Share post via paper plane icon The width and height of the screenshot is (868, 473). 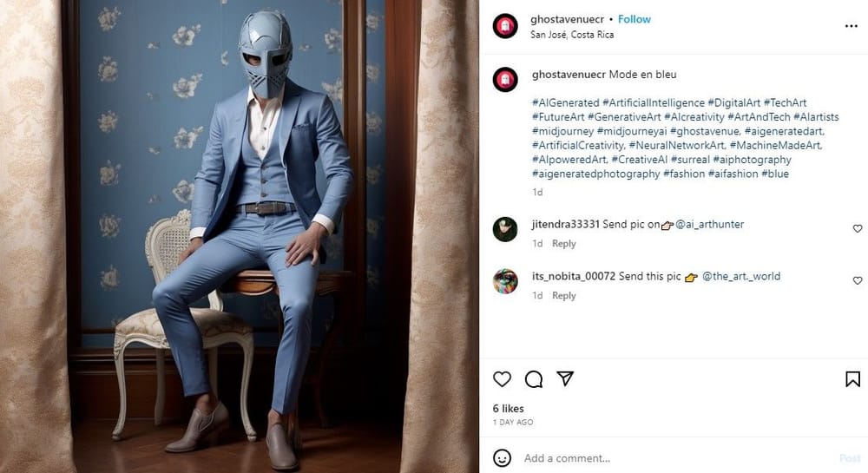pos(565,379)
